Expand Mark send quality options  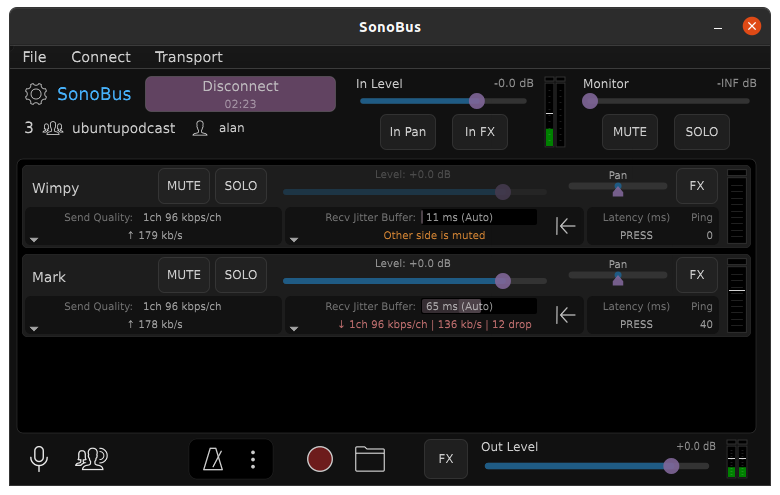pos(34,329)
